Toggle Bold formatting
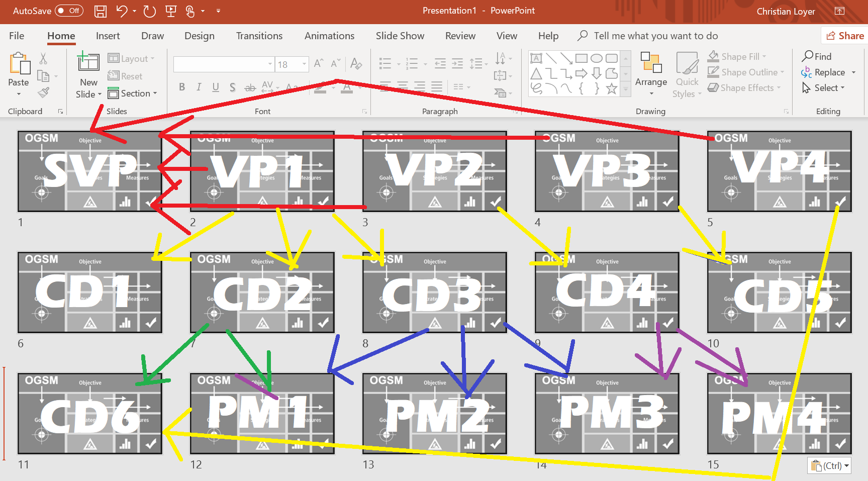 click(x=182, y=87)
